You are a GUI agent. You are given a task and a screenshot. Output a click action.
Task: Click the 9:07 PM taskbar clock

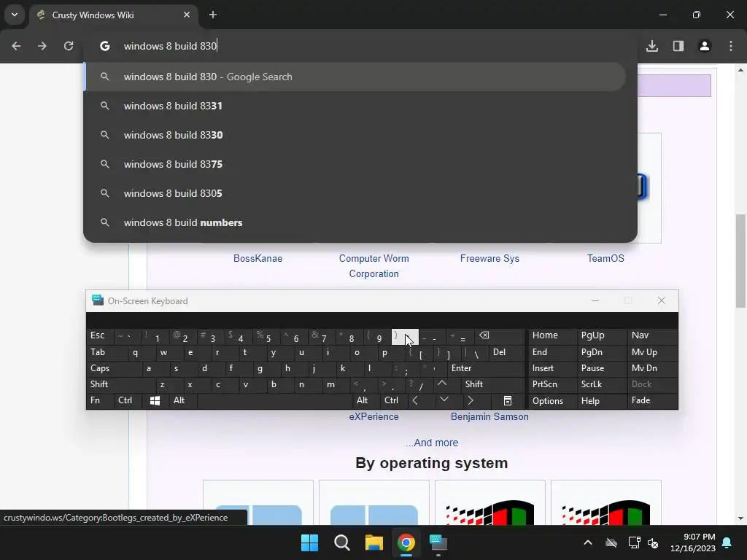pyautogui.click(x=693, y=542)
